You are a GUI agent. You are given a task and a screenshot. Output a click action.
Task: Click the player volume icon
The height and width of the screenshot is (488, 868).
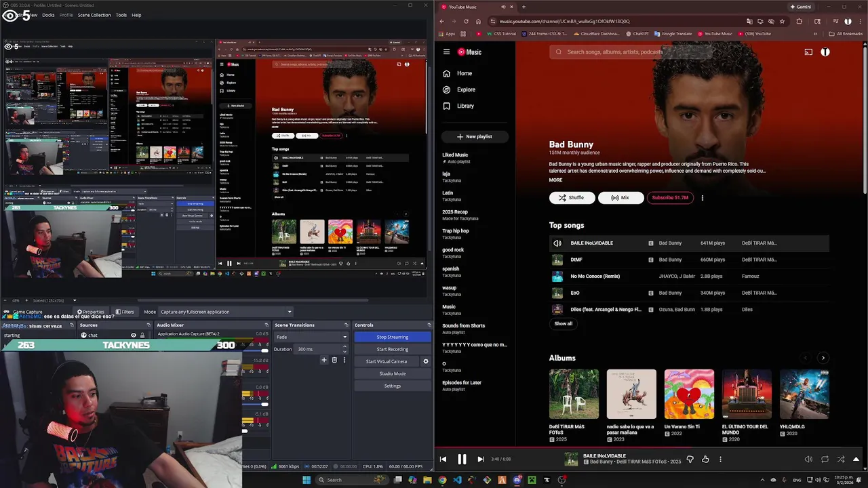(x=808, y=460)
